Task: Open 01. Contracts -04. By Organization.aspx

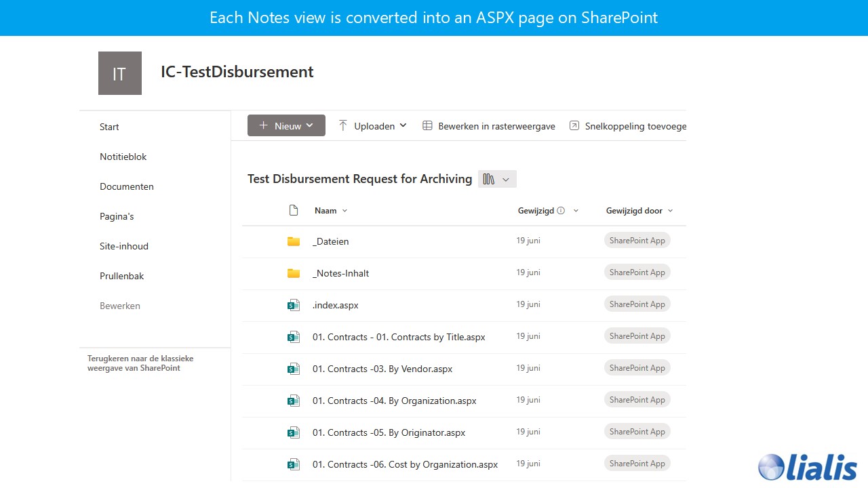Action: (394, 401)
